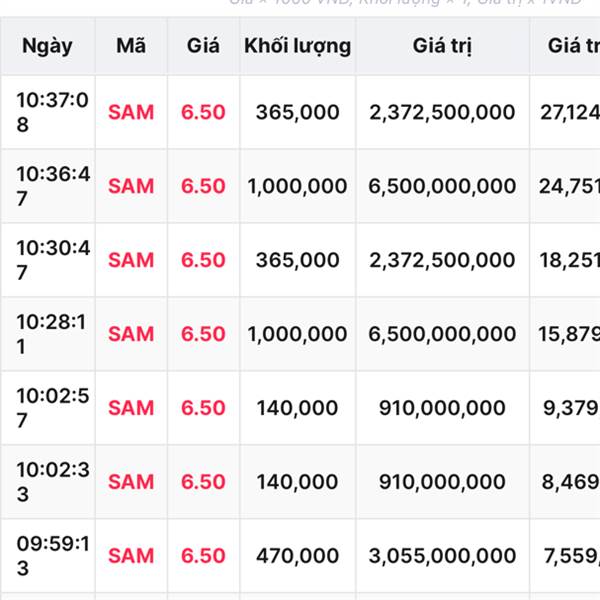Click price 6.50 in the 10:02:33 row
Screen dimensions: 600x600
tap(203, 482)
